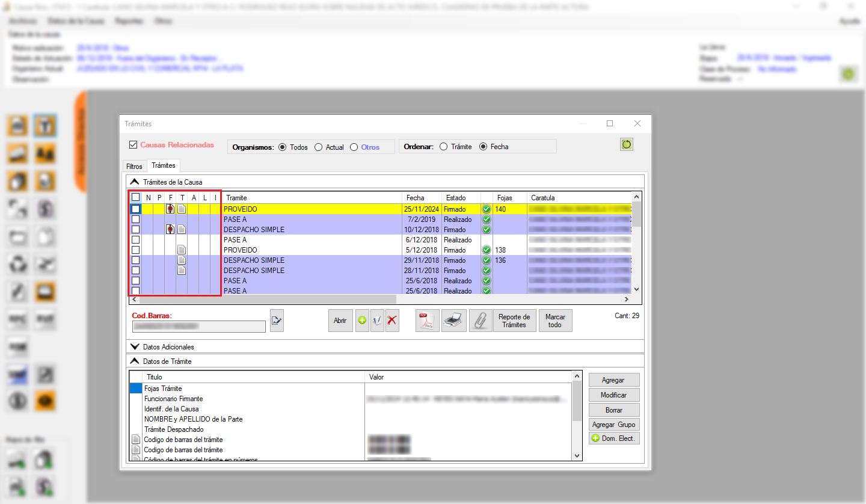This screenshot has width=866, height=504.
Task: Export trámites with the PDF icon
Action: 428,321
